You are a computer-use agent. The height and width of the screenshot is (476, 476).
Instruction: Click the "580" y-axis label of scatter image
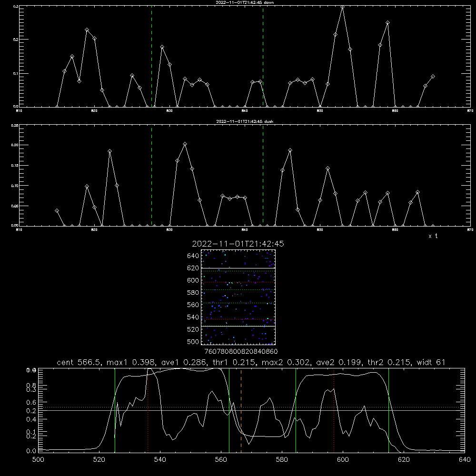pyautogui.click(x=193, y=293)
